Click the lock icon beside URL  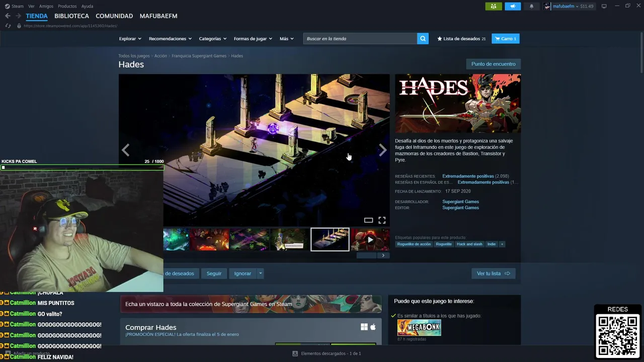coord(19,26)
